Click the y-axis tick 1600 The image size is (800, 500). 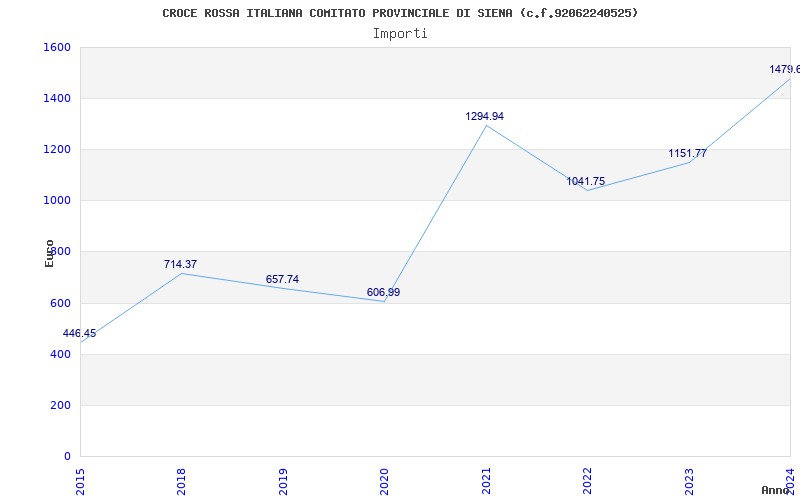pyautogui.click(x=57, y=47)
